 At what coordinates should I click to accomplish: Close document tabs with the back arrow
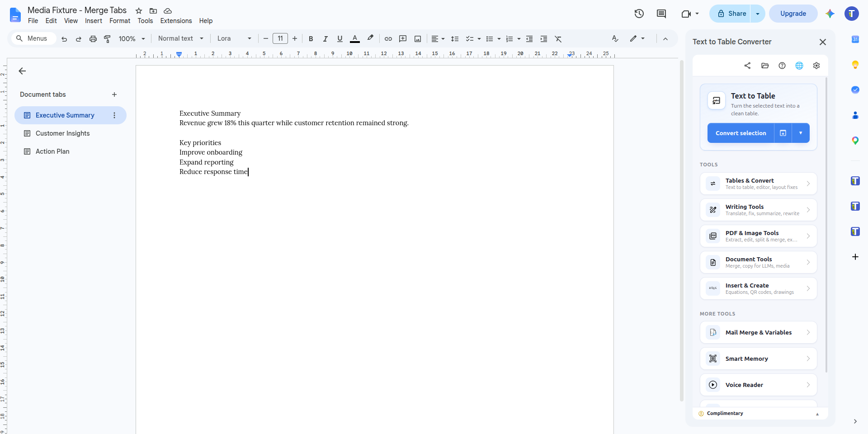pyautogui.click(x=22, y=71)
